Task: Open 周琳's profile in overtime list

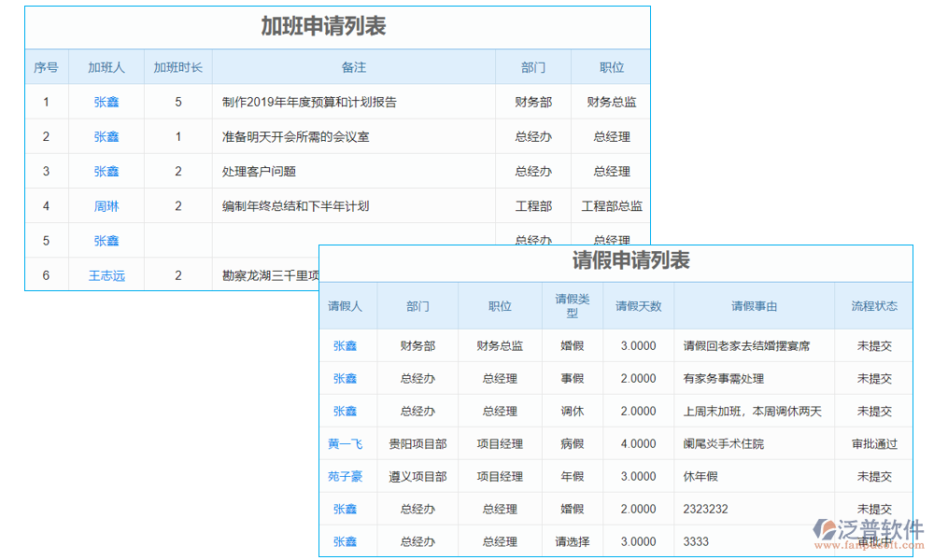Action: (106, 205)
